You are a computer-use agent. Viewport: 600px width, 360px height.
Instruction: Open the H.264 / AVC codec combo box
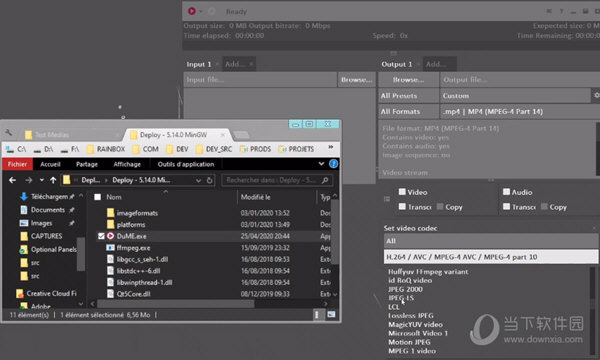click(x=491, y=257)
